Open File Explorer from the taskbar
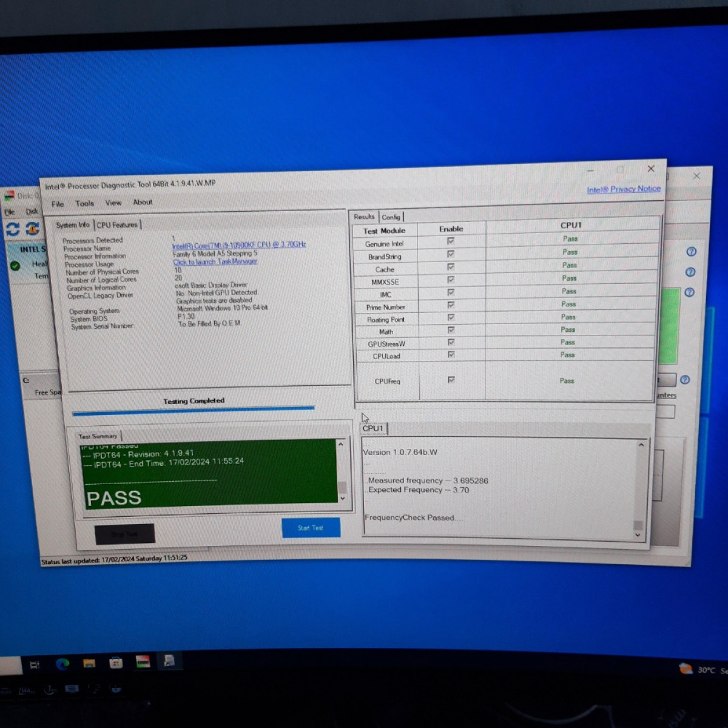Screen dimensions: 728x728 point(89,663)
